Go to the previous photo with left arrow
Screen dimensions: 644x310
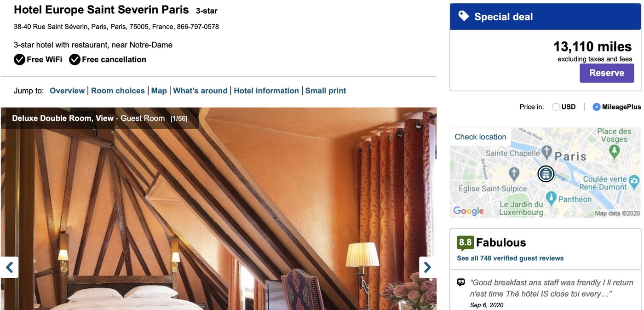click(x=9, y=267)
